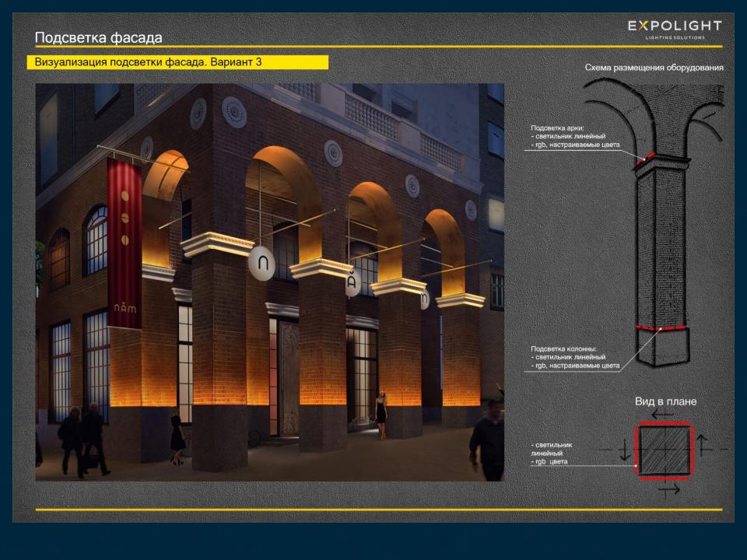Click the up arrow right of the plan square
This screenshot has width=747, height=560.
coord(702,445)
